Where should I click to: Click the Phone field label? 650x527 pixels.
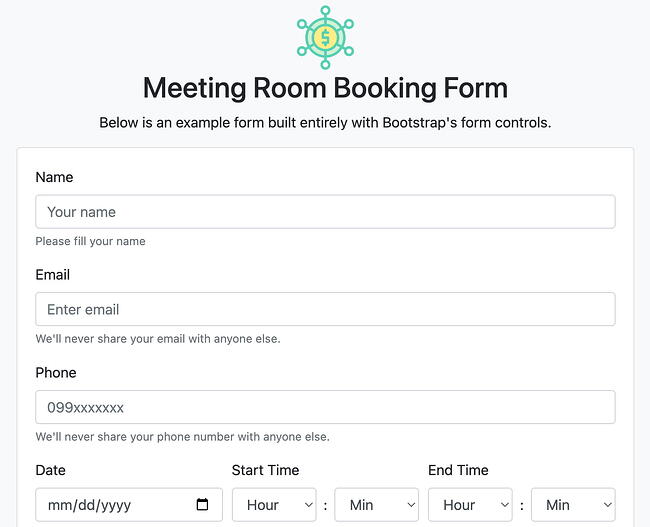pyautogui.click(x=56, y=372)
